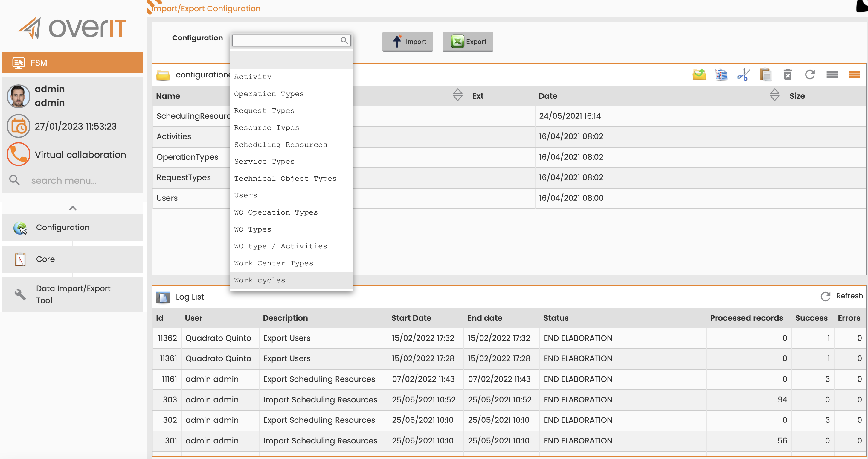
Task: Click the copy files toolbar icon
Action: click(x=721, y=75)
